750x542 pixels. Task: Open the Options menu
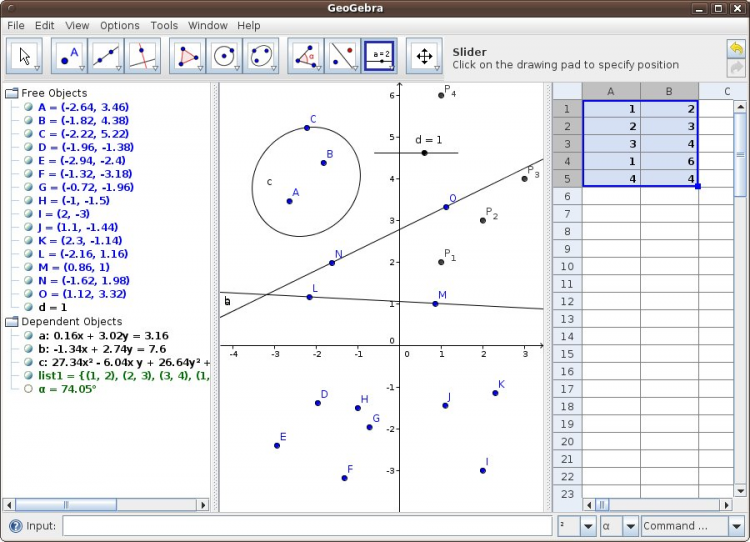(x=120, y=25)
